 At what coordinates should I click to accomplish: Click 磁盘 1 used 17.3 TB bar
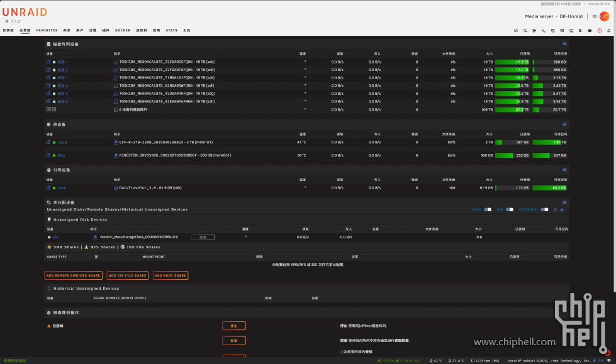point(512,62)
